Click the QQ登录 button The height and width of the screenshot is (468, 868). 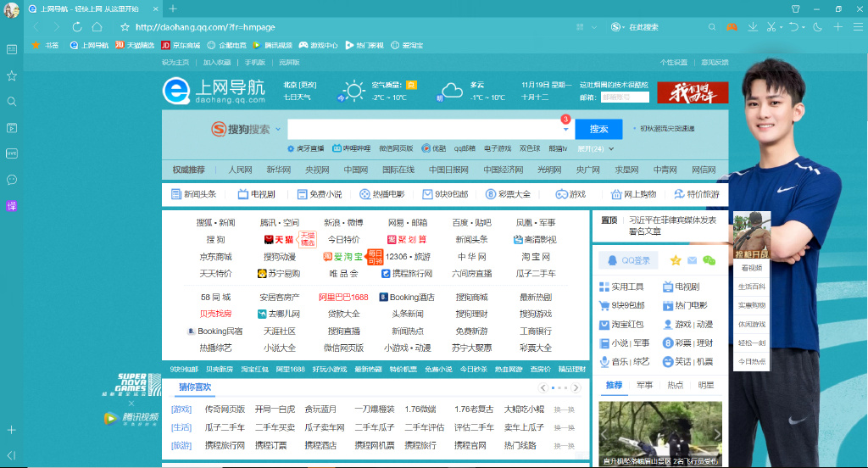coord(629,260)
